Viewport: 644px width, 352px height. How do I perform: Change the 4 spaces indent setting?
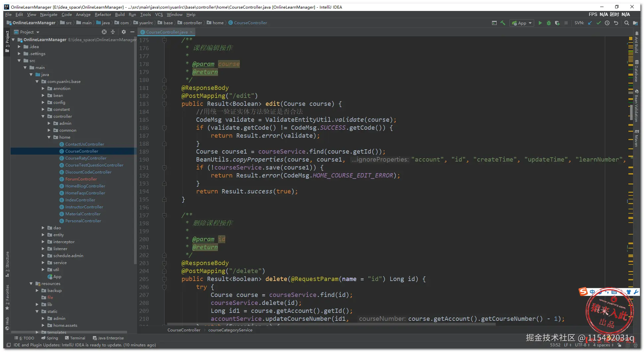click(603, 345)
